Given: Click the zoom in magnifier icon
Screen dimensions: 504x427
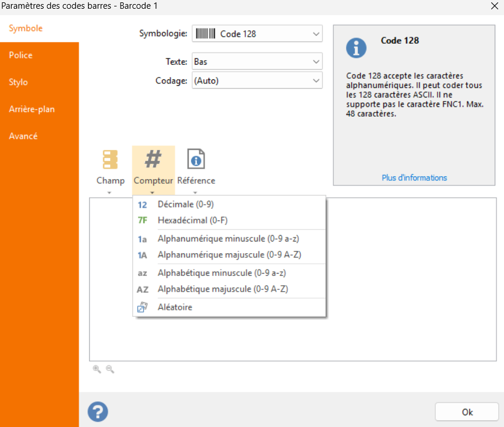Looking at the screenshot, I should [97, 369].
